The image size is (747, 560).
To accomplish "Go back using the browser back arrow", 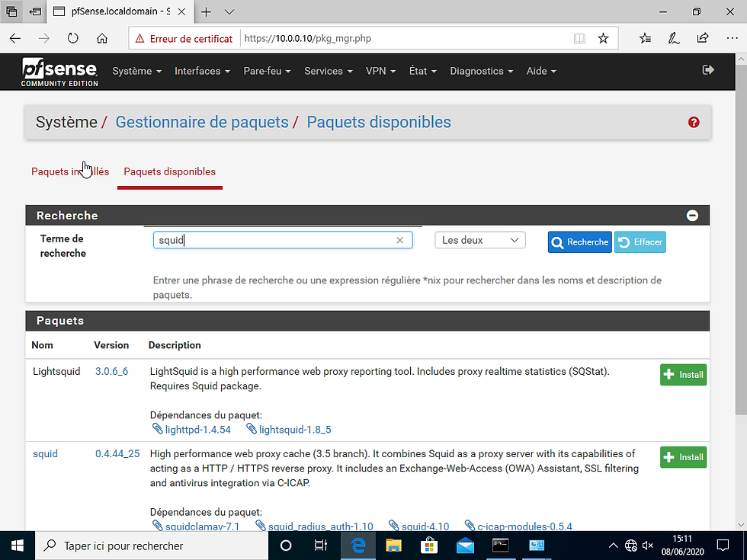I will 15,39.
